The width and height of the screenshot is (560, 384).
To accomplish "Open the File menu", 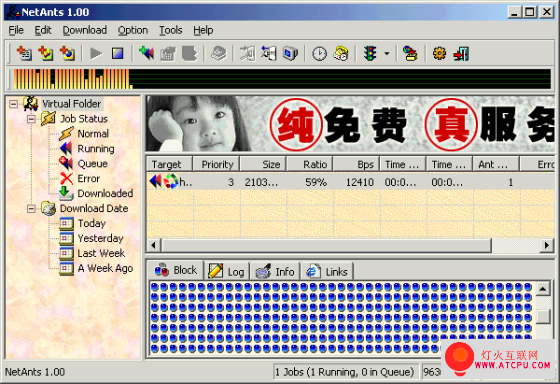I will 16,30.
